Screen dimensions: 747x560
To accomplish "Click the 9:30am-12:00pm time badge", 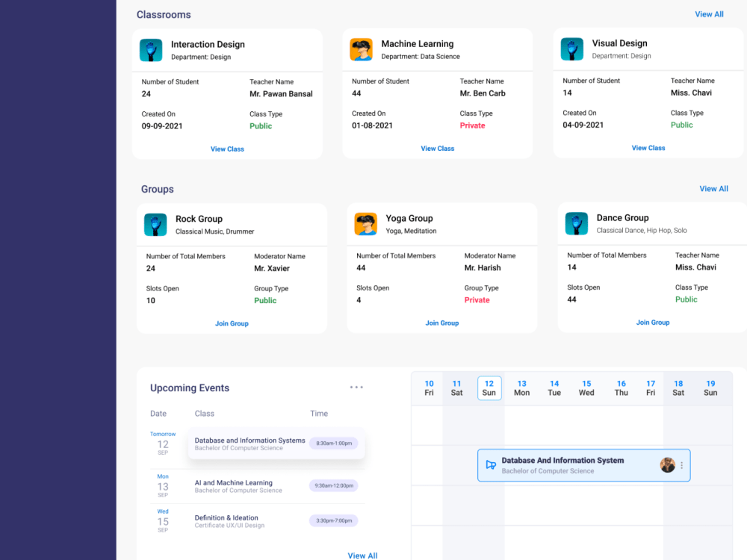I will pyautogui.click(x=334, y=486).
